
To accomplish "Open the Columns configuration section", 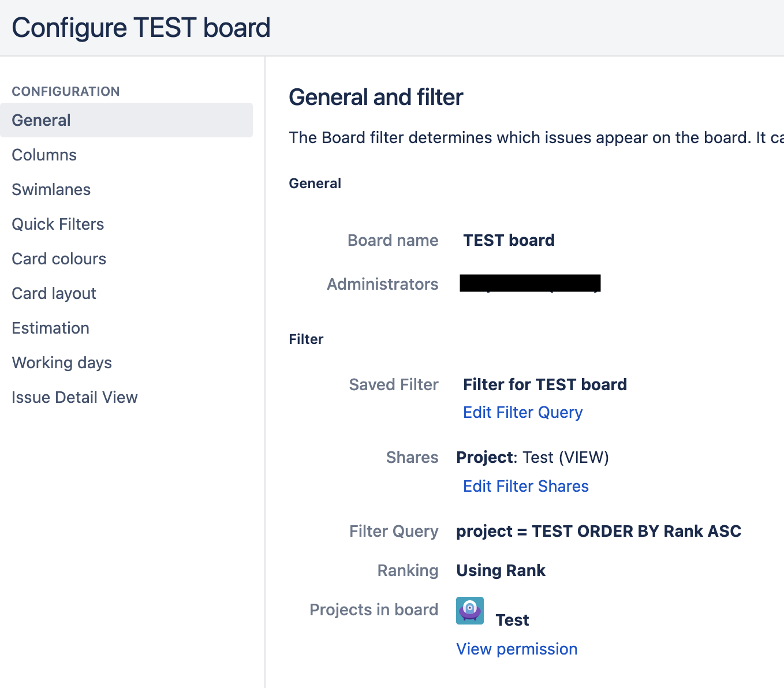I will pyautogui.click(x=44, y=155).
